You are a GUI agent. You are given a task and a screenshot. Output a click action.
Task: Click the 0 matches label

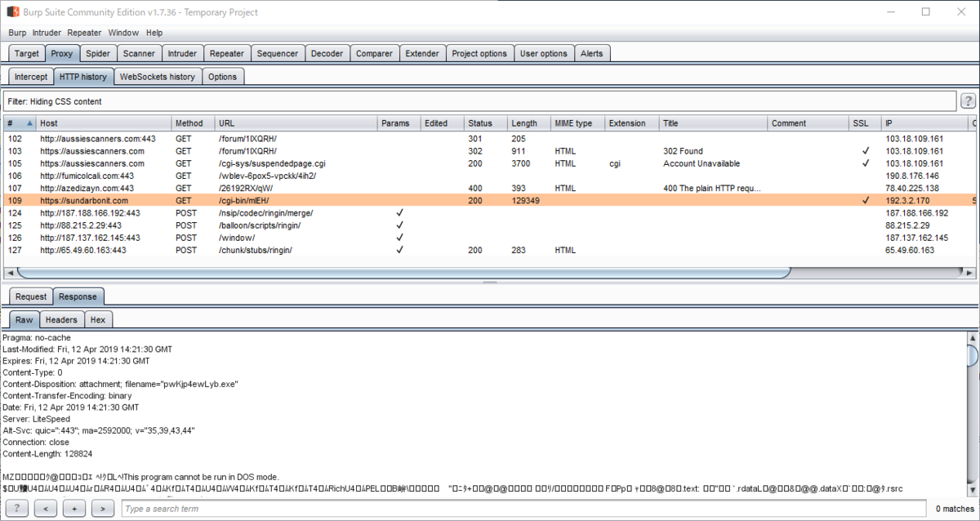tap(954, 509)
